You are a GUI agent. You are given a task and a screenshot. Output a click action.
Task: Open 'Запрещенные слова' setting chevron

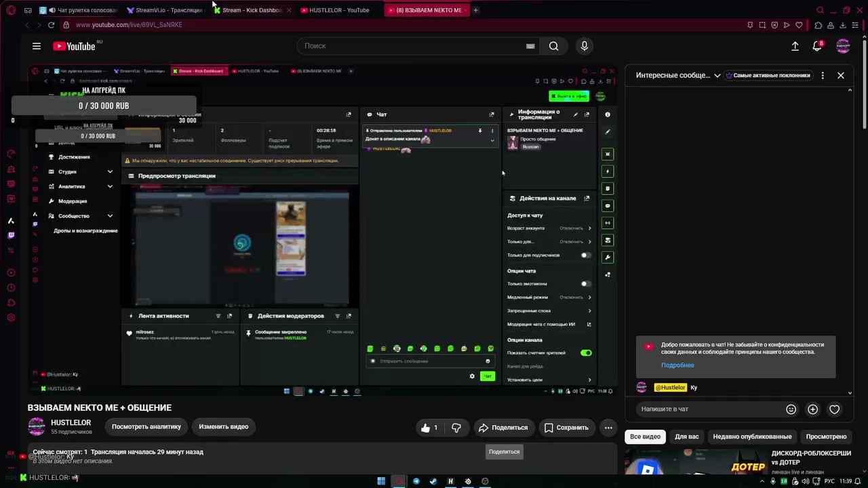tap(589, 311)
